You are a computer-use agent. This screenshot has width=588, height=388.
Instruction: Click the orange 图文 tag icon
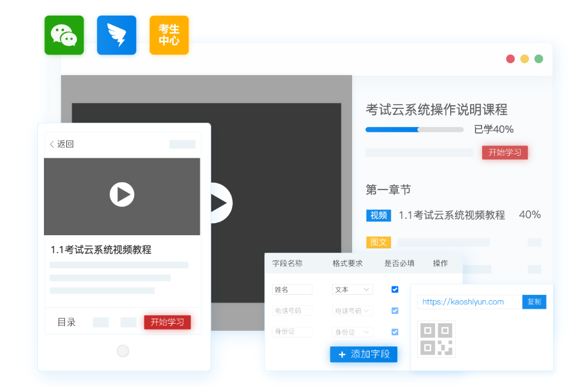tap(379, 242)
